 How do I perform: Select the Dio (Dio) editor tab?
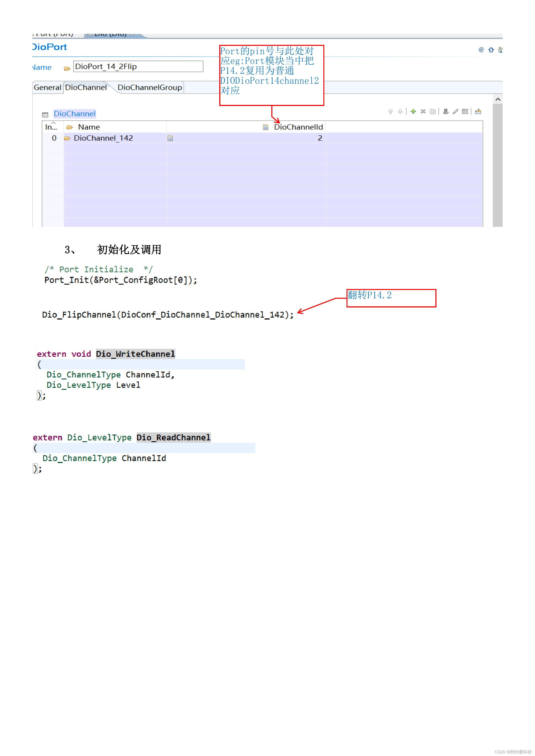[110, 34]
